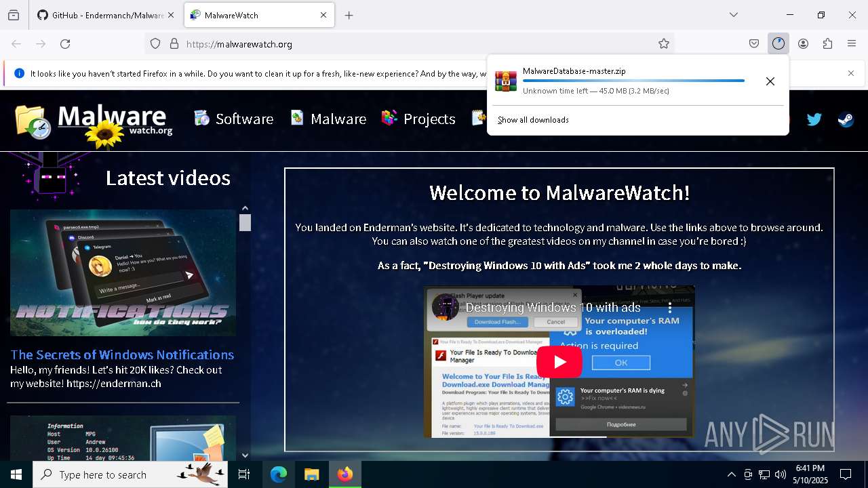The width and height of the screenshot is (868, 488).
Task: Click the taskbar search box
Action: click(131, 474)
